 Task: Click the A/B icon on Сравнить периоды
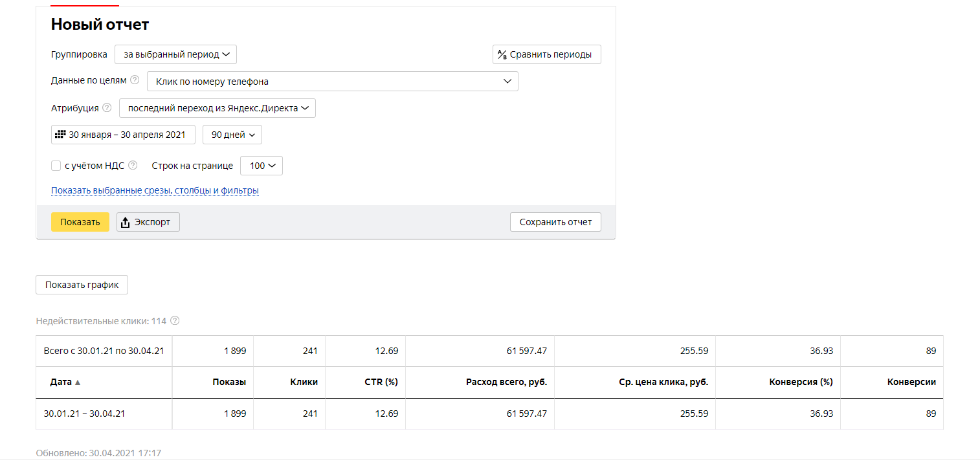tap(502, 55)
